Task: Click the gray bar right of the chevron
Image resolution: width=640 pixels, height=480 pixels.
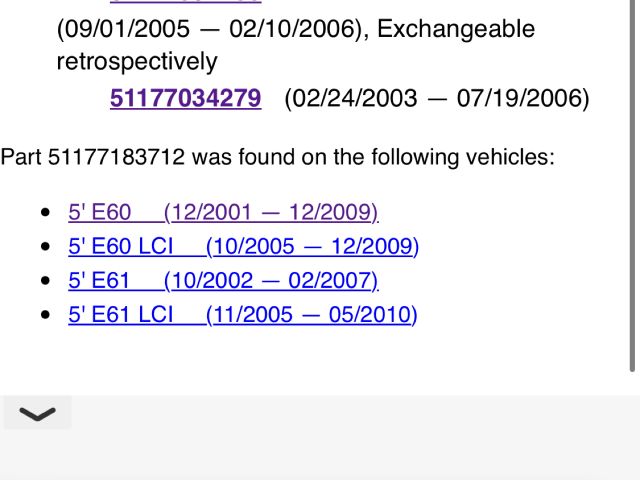Action: 350,414
